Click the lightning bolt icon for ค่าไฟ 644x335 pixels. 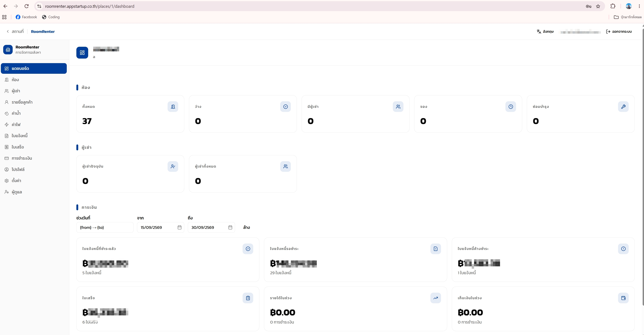[x=7, y=125]
